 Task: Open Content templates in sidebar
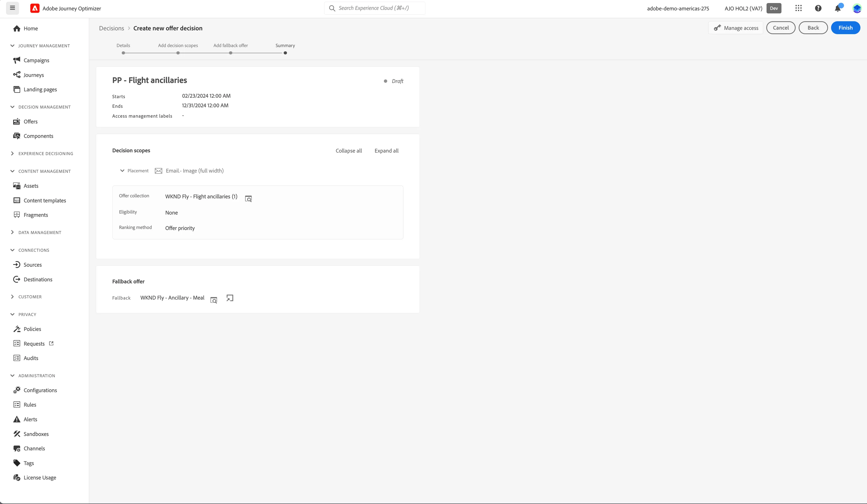point(44,200)
